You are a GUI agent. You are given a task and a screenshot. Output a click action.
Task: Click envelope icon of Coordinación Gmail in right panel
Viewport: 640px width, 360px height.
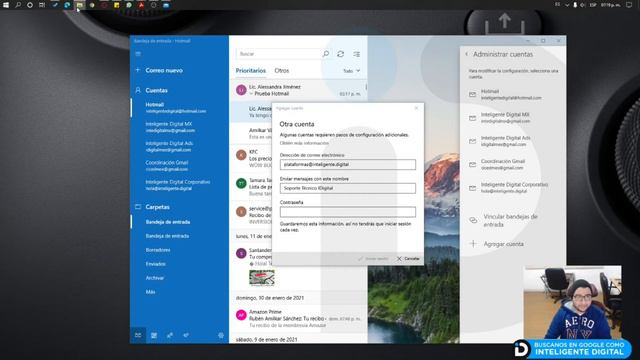[473, 164]
